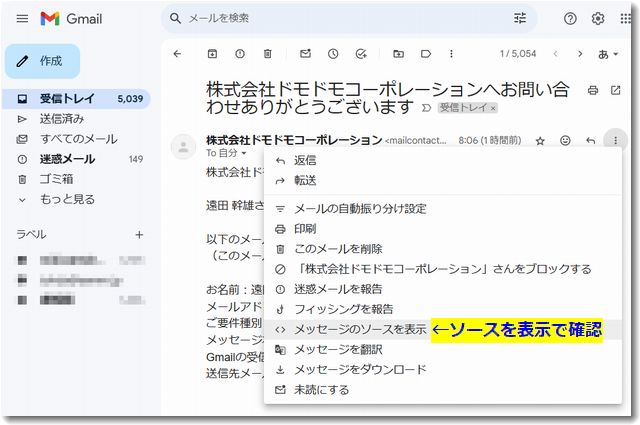Choose このメールを削除 menu item
Screen dimensions: 640x425
[x=443, y=249]
